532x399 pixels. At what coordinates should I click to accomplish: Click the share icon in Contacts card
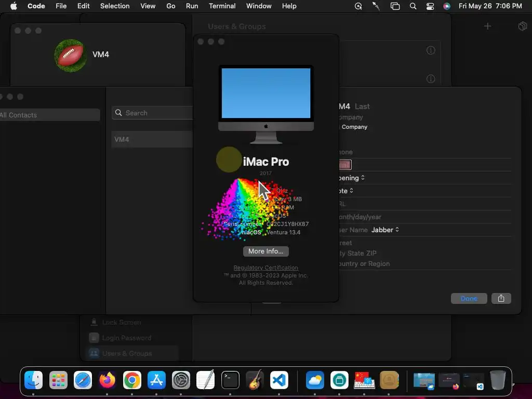point(501,299)
